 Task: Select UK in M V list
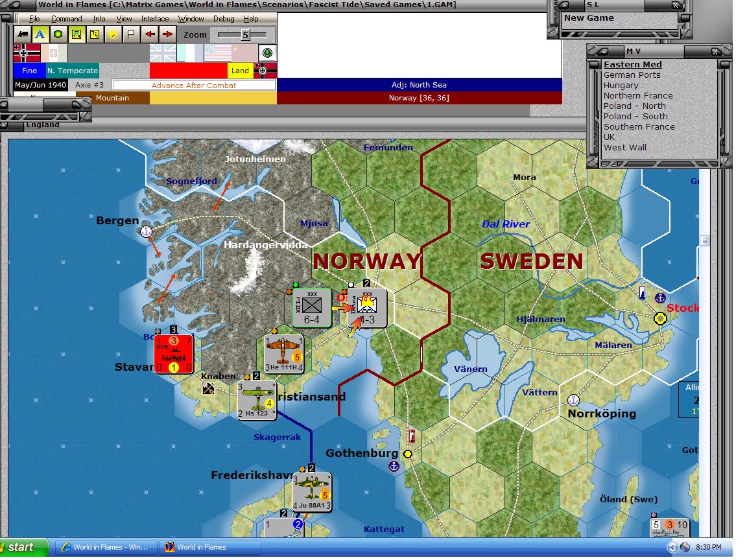(610, 137)
